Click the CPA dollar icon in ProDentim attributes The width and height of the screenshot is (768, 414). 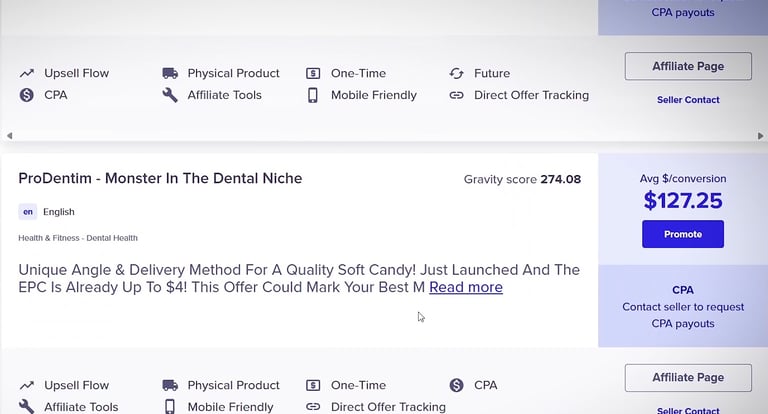click(x=457, y=385)
